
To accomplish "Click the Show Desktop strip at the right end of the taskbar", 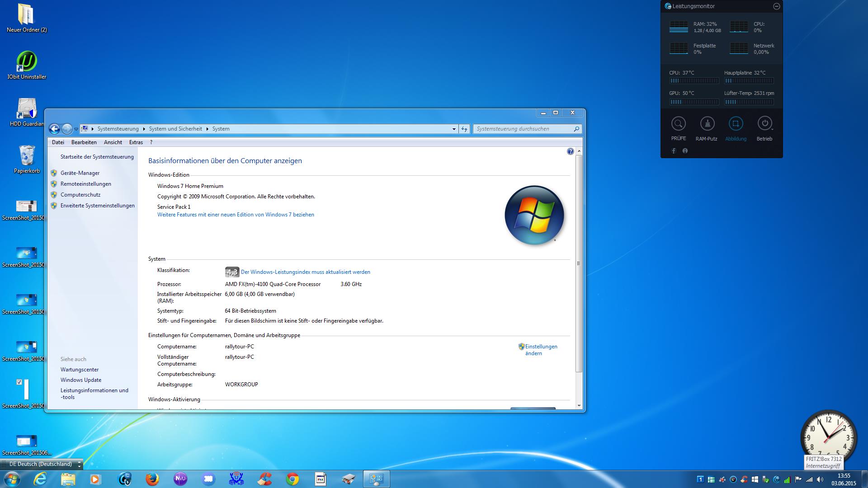I will pyautogui.click(x=864, y=479).
